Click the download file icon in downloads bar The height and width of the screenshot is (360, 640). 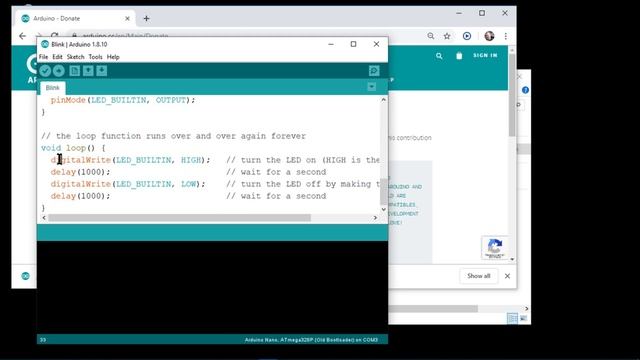pyautogui.click(x=25, y=276)
